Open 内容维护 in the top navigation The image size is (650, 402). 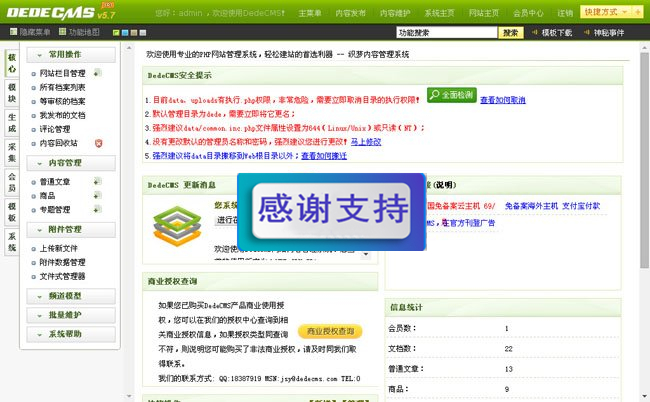[x=395, y=13]
